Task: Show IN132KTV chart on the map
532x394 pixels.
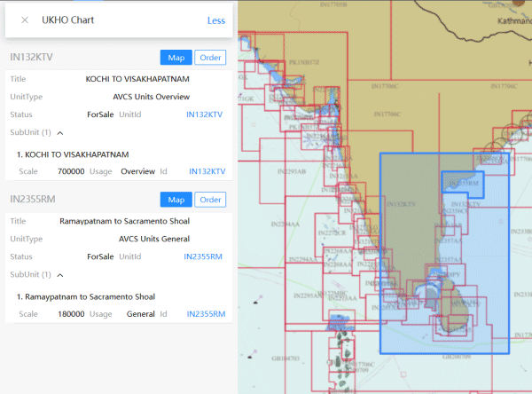Action: (x=176, y=58)
